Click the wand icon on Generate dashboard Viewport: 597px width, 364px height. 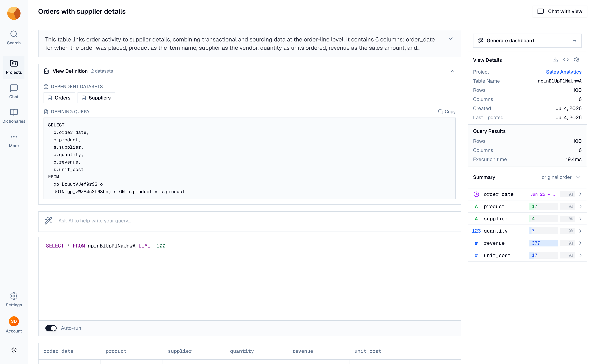coord(480,41)
